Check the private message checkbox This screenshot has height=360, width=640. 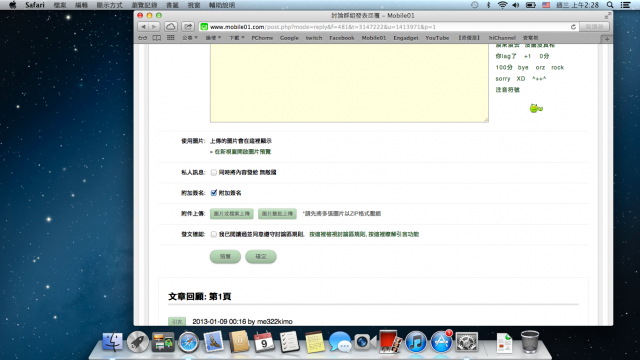pyautogui.click(x=213, y=172)
